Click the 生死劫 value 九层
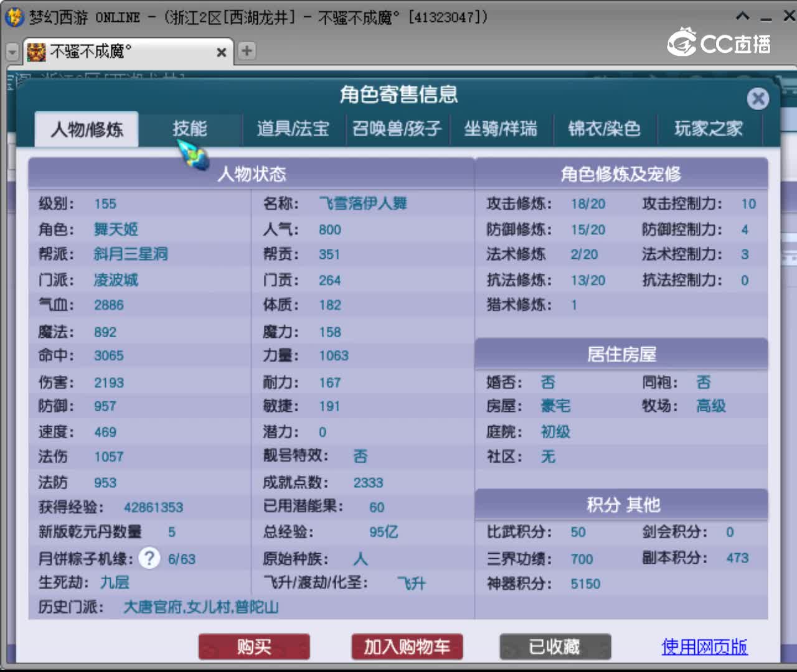The image size is (797, 672). tap(115, 582)
